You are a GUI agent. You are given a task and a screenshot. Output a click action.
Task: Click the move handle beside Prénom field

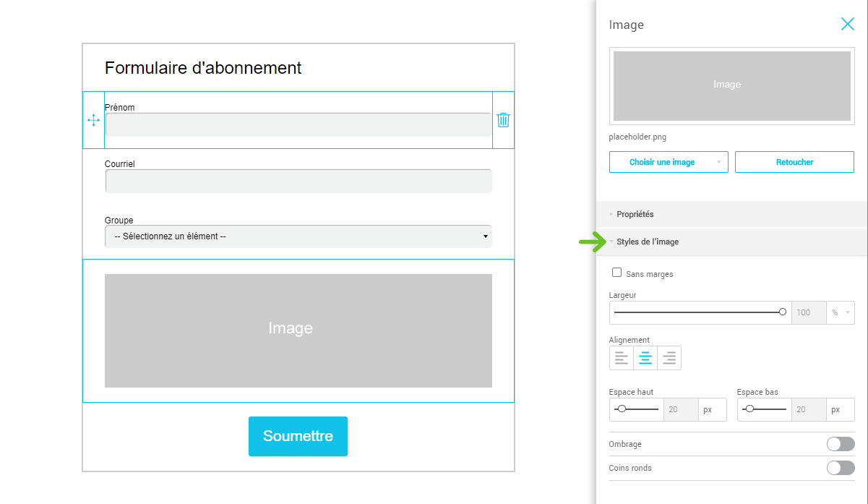click(x=93, y=120)
